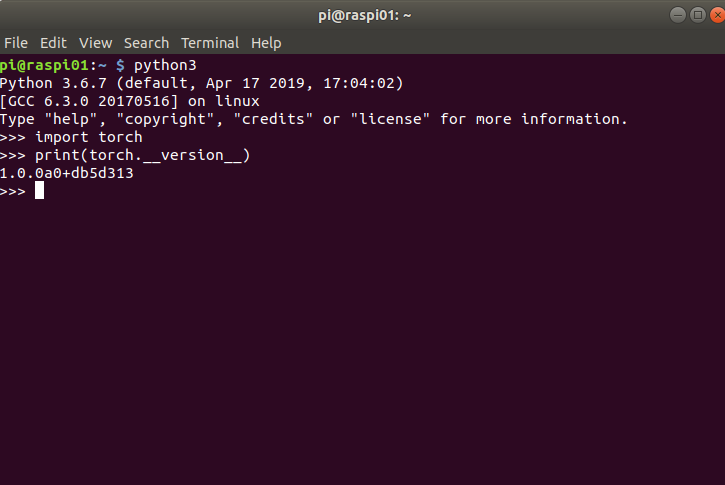Click the Python 3.6.7 version line

tap(202, 83)
